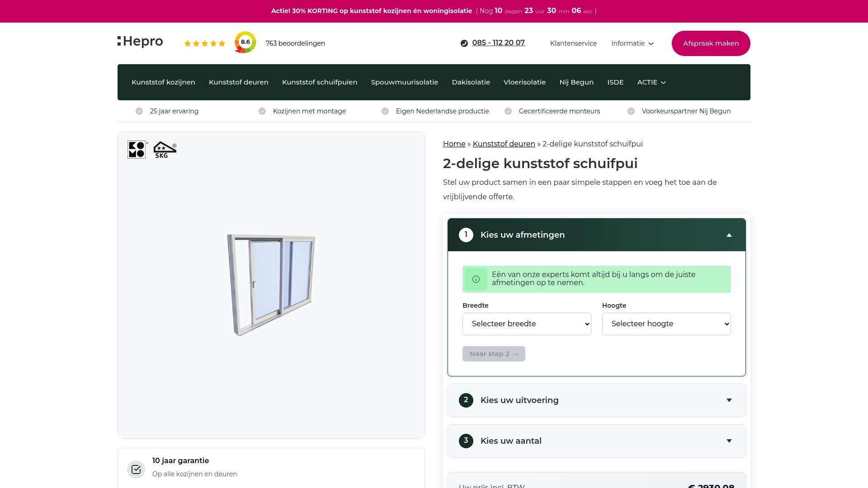
Task: Click the Kozijnen met montage text
Action: point(309,111)
